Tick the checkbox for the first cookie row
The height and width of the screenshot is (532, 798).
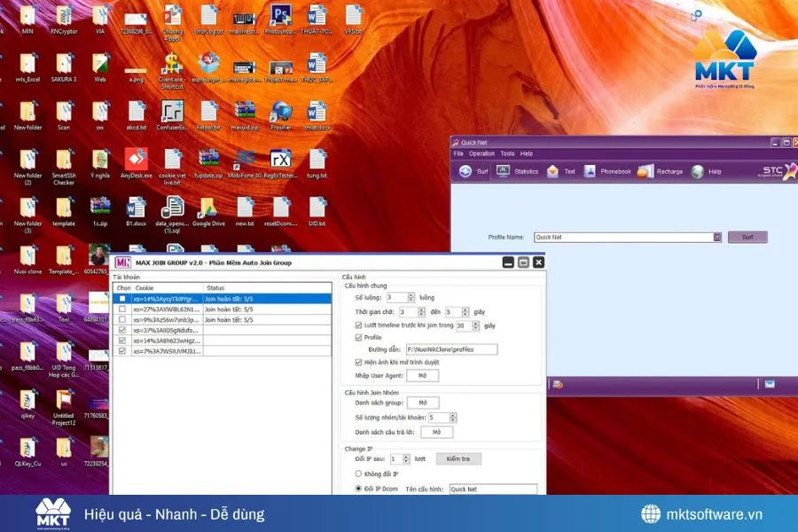click(x=122, y=299)
